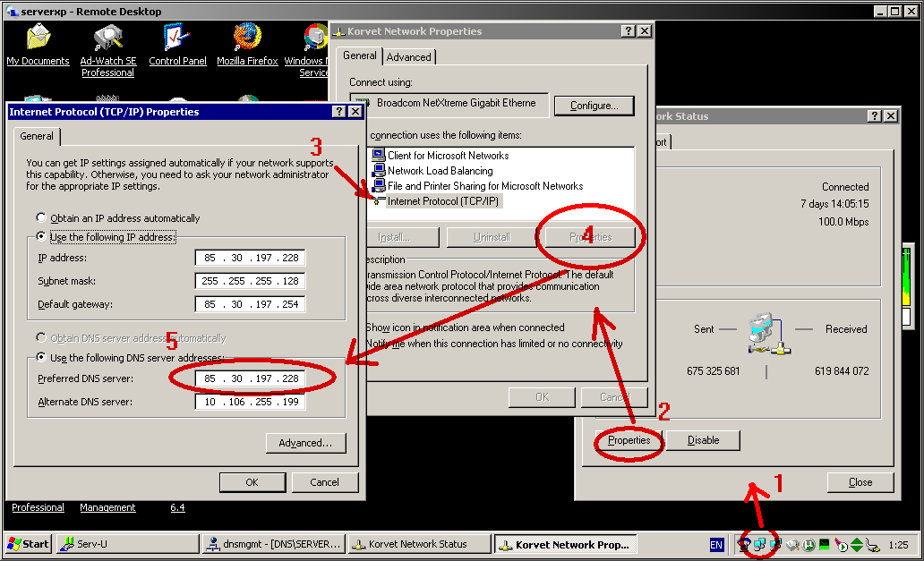Open the Ad-Watch SE Professional desktop icon
The image size is (924, 561).
click(x=108, y=38)
